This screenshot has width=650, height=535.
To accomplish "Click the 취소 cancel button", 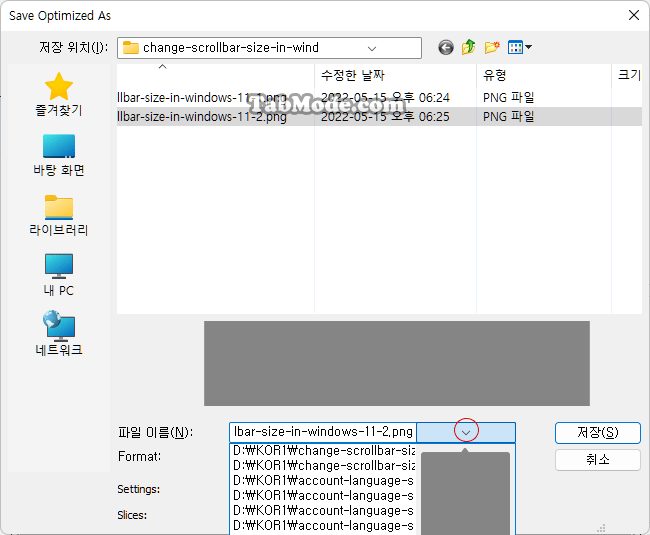I will tap(598, 460).
